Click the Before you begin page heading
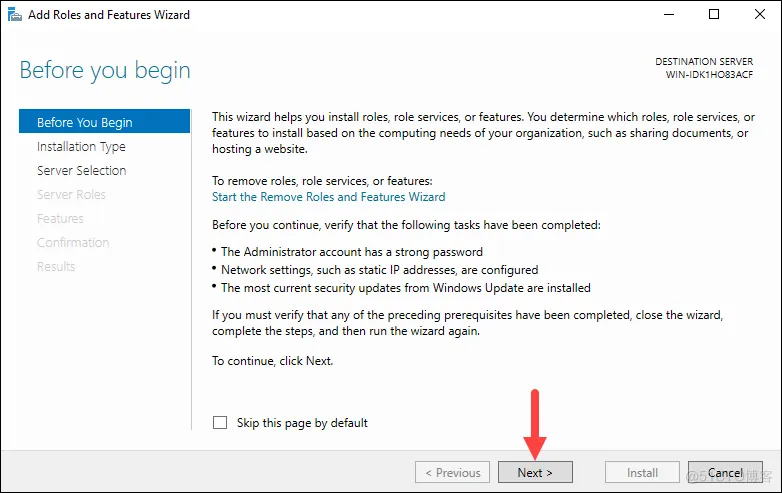Screen dimensions: 782x493 click(105, 71)
